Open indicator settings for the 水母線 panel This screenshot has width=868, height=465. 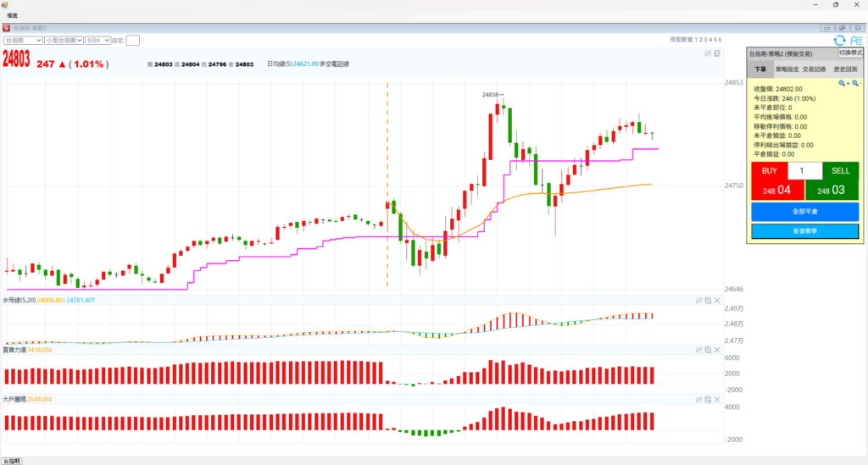(698, 301)
